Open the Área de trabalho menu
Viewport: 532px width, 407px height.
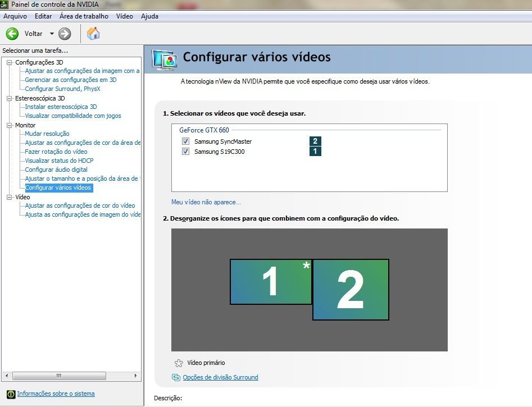84,16
